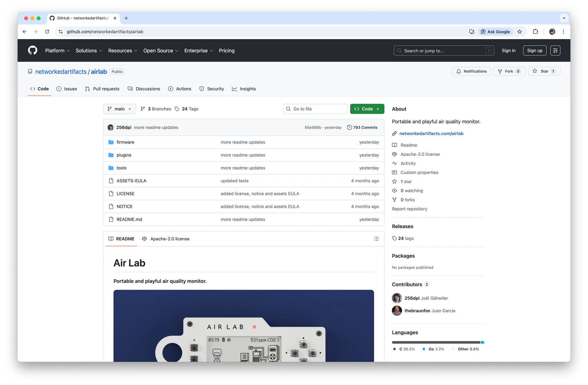Screen dimensions: 588x385
Task: Switch to the Security tab
Action: click(x=212, y=89)
